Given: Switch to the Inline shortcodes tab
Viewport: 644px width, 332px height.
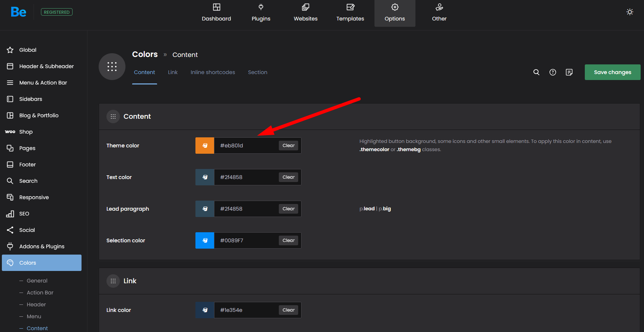Looking at the screenshot, I should (213, 72).
